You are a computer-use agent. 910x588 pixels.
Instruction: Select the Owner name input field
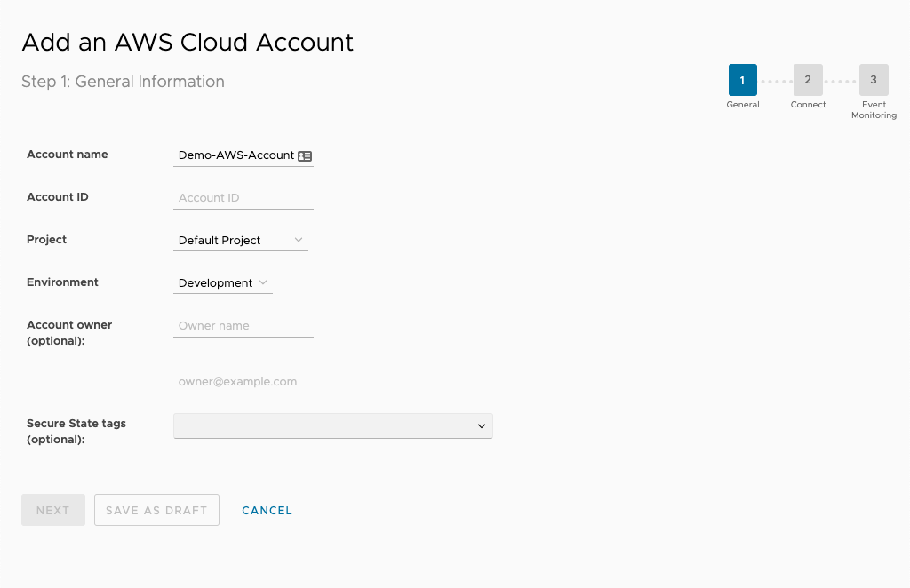(243, 325)
